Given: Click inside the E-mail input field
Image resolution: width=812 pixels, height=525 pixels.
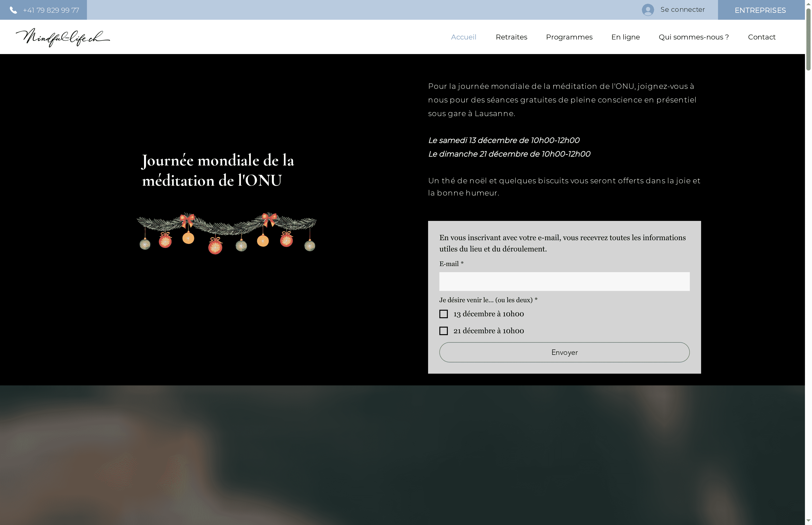Looking at the screenshot, I should point(564,282).
